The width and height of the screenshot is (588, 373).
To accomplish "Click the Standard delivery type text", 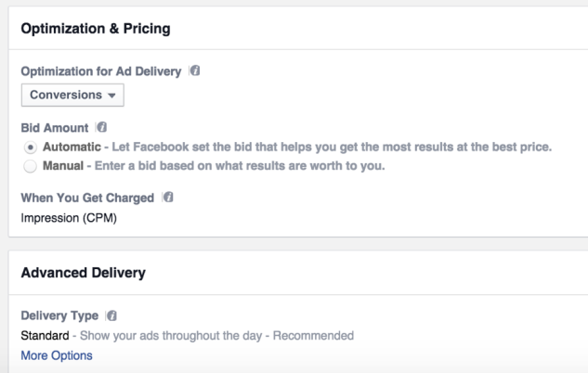I will (x=45, y=336).
